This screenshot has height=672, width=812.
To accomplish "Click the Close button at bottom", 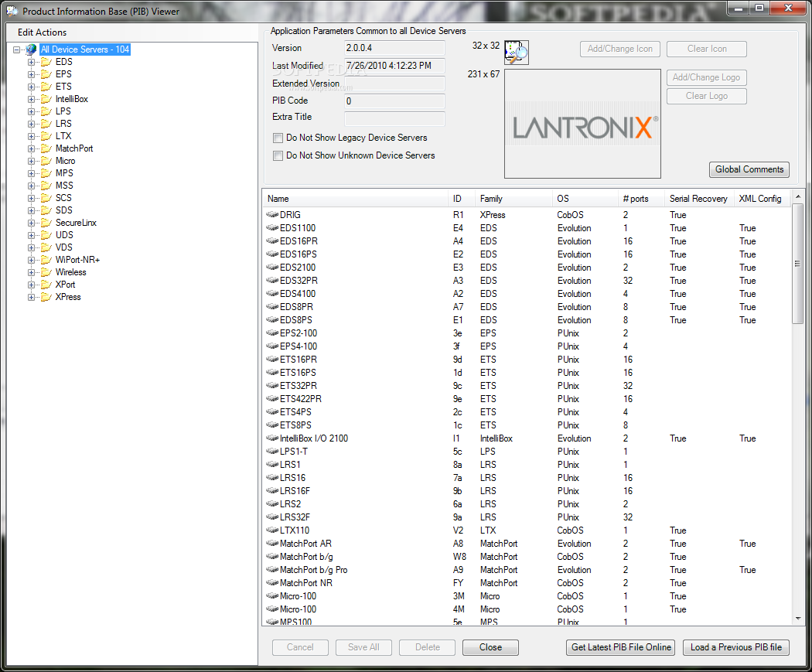I will click(x=490, y=647).
